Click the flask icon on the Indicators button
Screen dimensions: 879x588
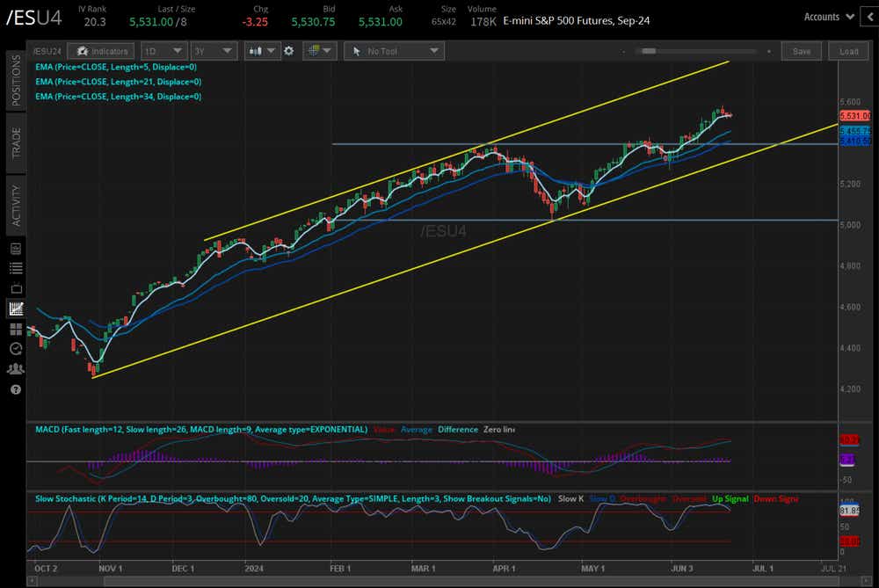tap(83, 51)
